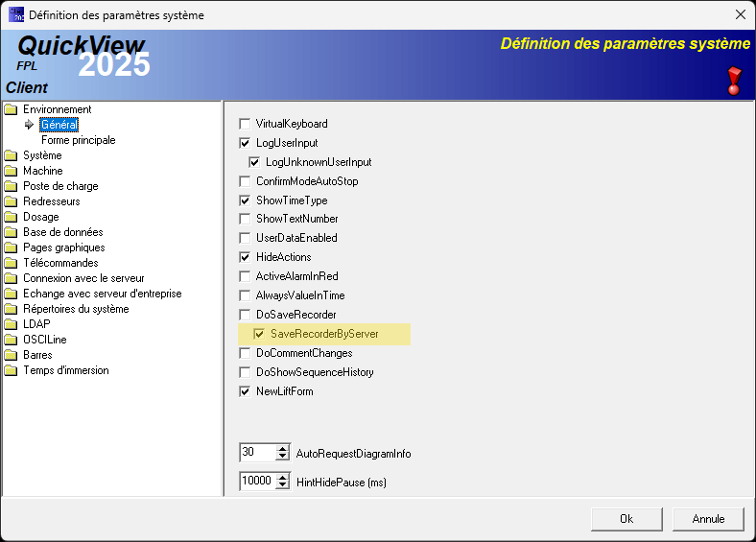Select the Temps d'immersion label

click(x=66, y=370)
